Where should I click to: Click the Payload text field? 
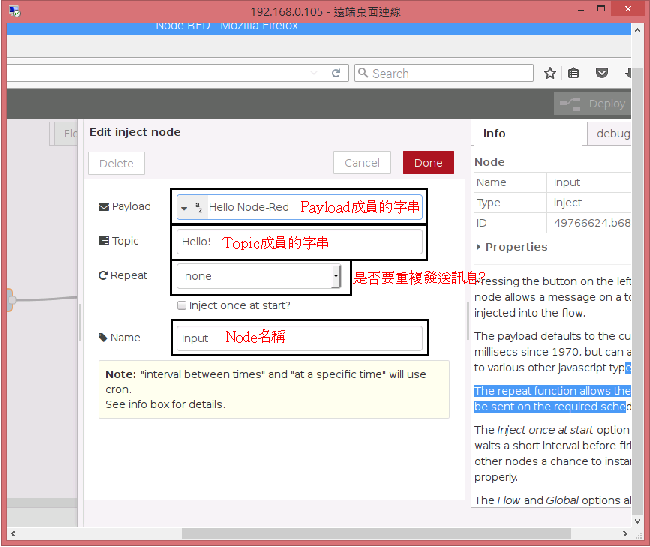tap(313, 207)
